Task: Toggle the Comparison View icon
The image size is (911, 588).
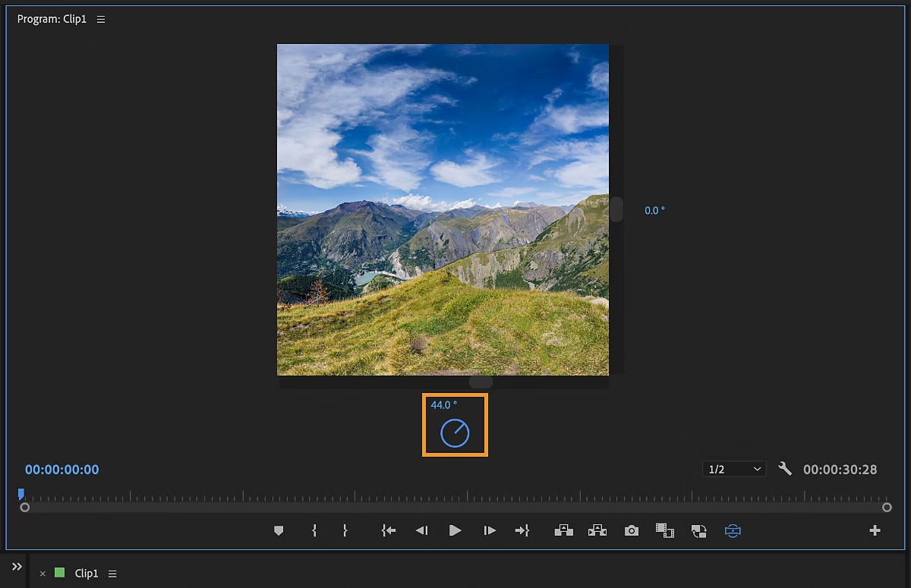Action: (665, 530)
